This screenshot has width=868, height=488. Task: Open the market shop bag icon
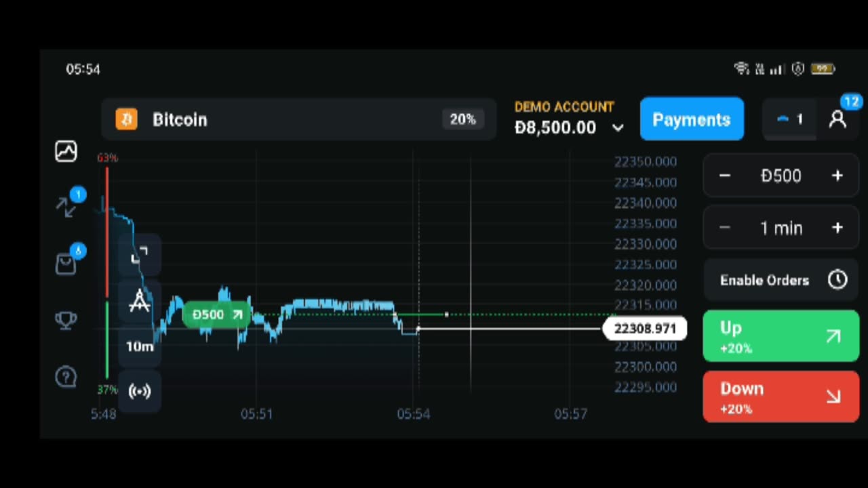[x=66, y=263]
